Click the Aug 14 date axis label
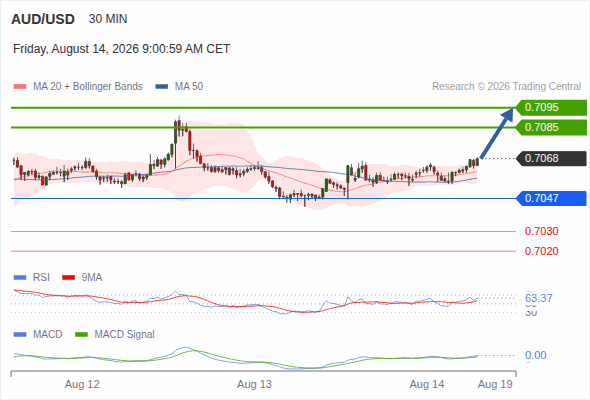The width and height of the screenshot is (590, 400). click(427, 385)
